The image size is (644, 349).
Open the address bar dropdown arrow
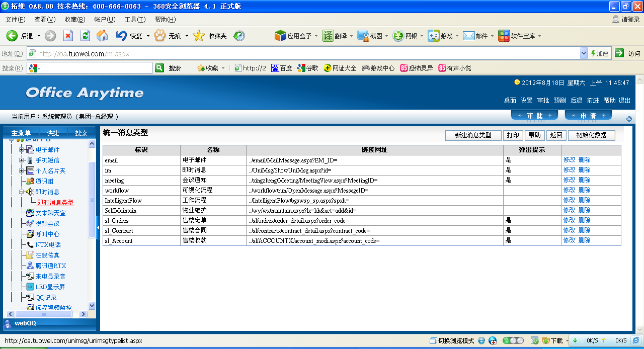point(584,53)
